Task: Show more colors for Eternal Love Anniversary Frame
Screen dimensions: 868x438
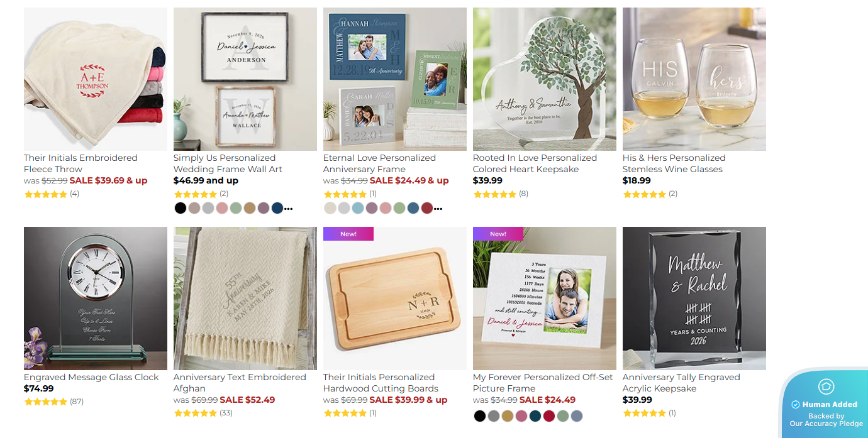Action: [438, 209]
